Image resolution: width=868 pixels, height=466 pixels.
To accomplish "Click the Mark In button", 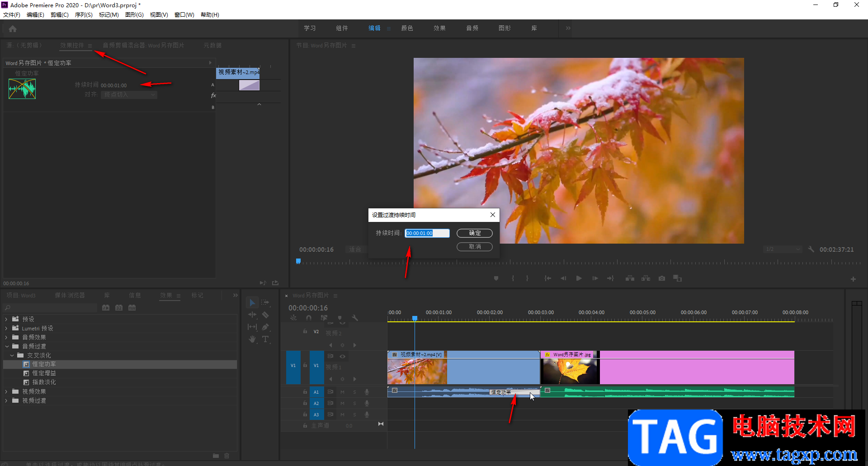I will click(x=513, y=278).
